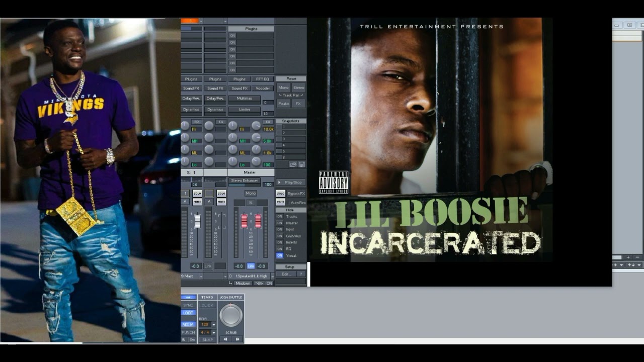
Task: Open second track name dropdown arrow at top
Action: coord(224,21)
